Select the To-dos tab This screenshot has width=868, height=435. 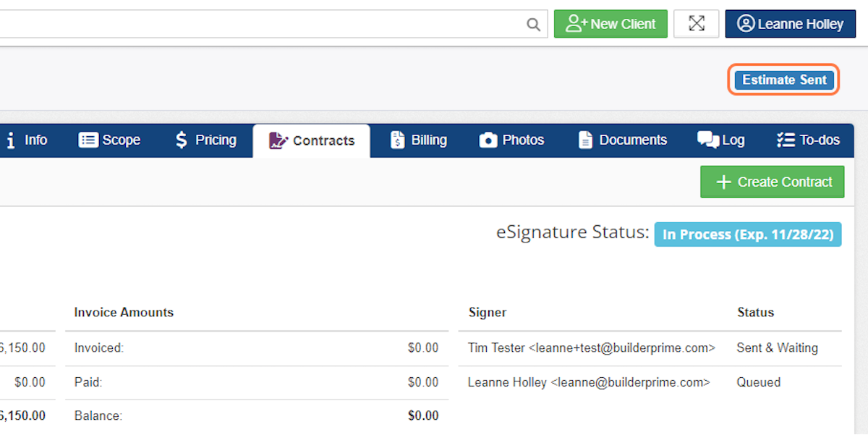coord(808,140)
